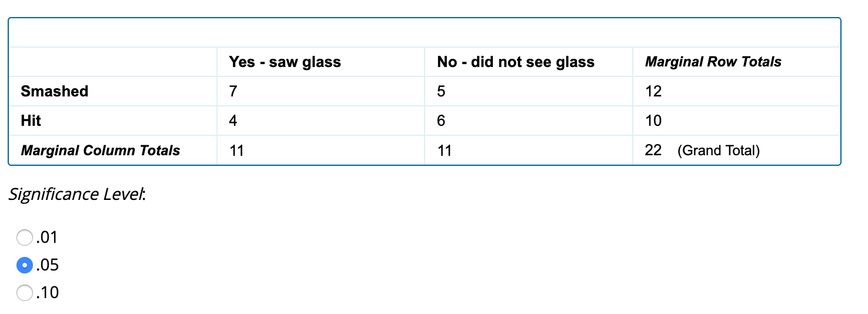Click the Hit row total of 10

[653, 121]
